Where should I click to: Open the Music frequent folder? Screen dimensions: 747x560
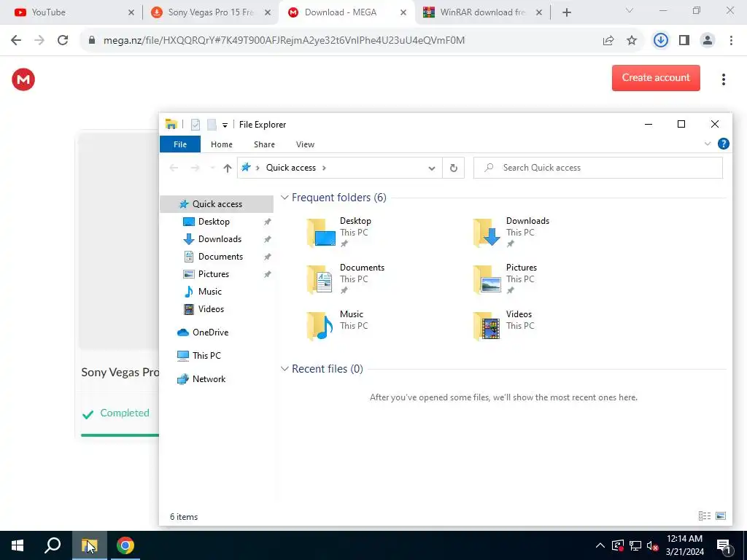[x=338, y=326]
